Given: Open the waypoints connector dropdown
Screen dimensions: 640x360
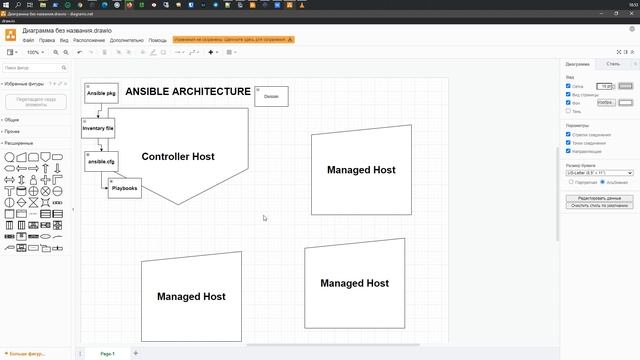Looking at the screenshot, I should (x=194, y=52).
